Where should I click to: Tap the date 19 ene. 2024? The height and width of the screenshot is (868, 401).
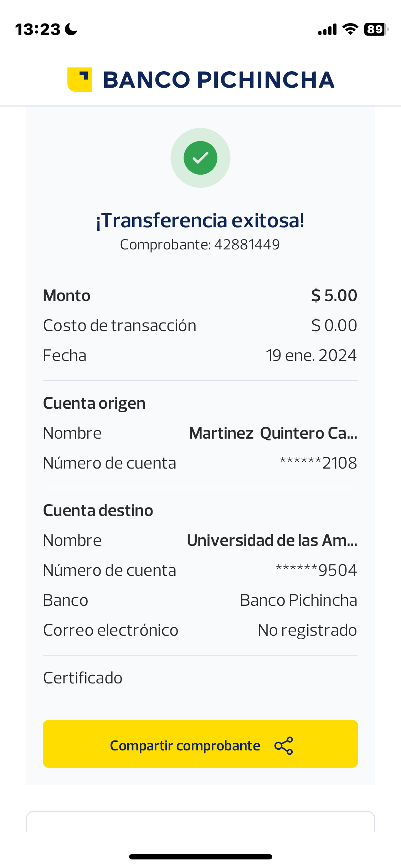311,355
